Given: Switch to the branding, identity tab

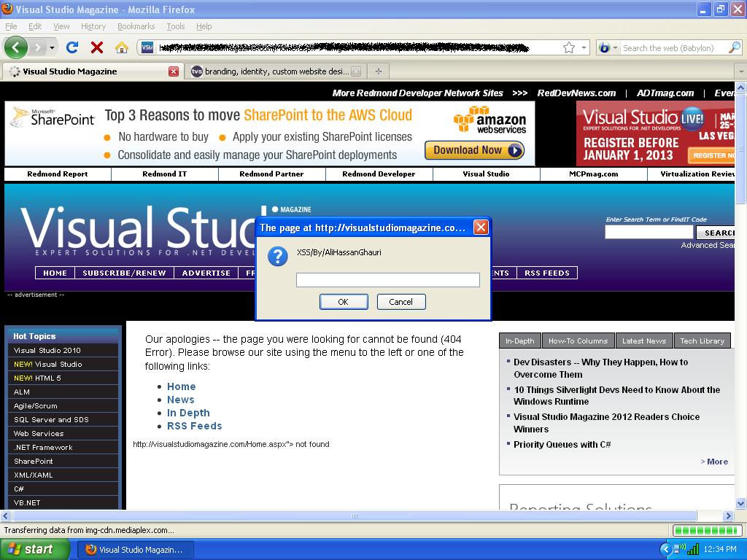Looking at the screenshot, I should [276, 71].
